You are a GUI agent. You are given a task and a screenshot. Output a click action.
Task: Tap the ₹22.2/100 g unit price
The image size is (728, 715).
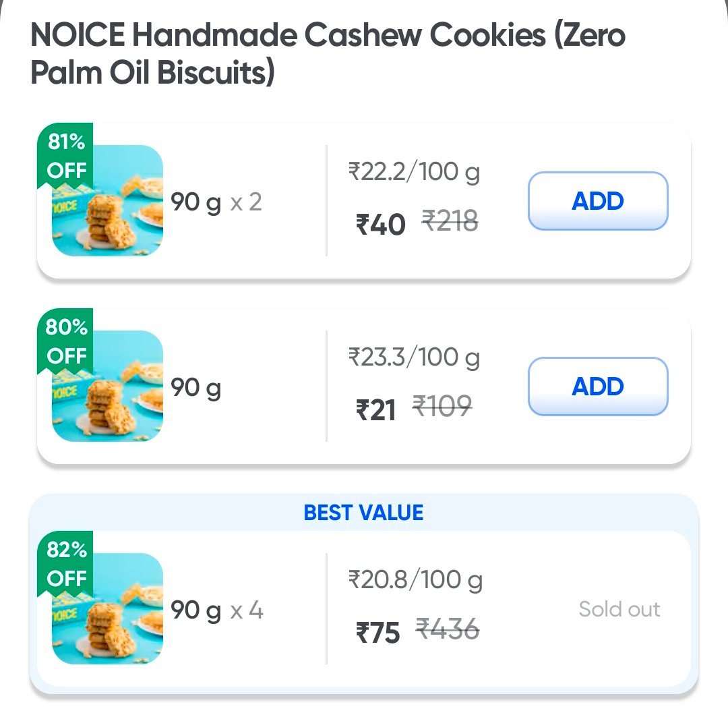414,173
